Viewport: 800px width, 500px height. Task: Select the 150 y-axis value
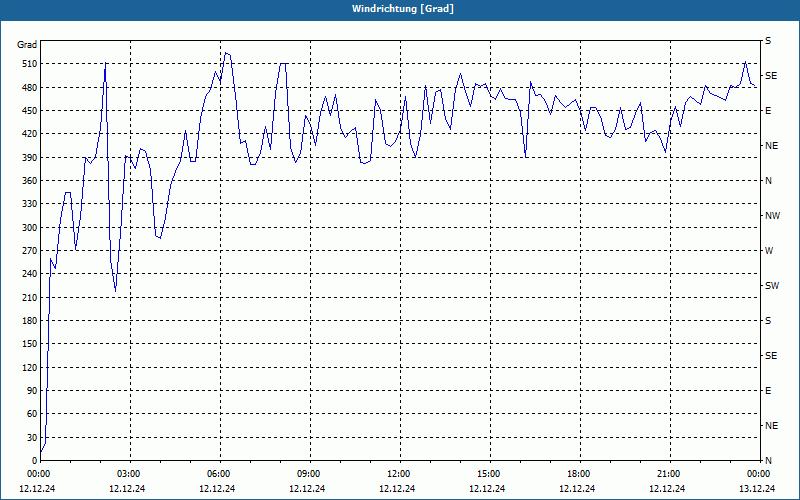pos(30,344)
